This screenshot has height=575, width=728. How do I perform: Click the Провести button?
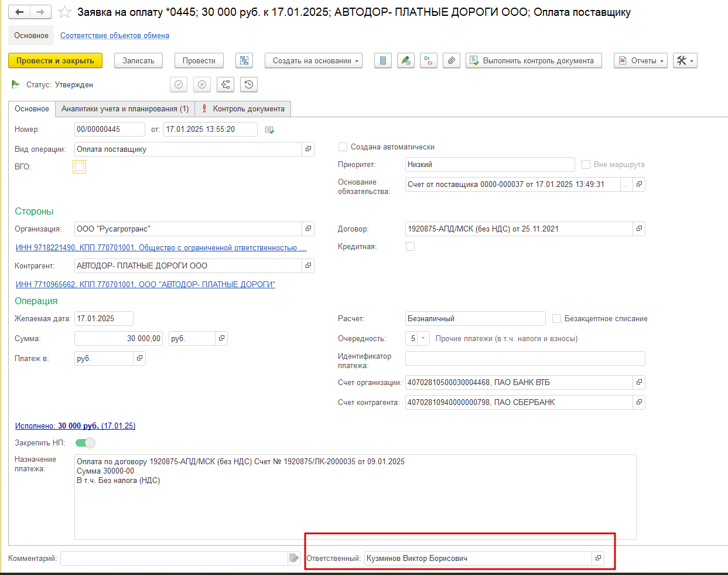coord(199,60)
